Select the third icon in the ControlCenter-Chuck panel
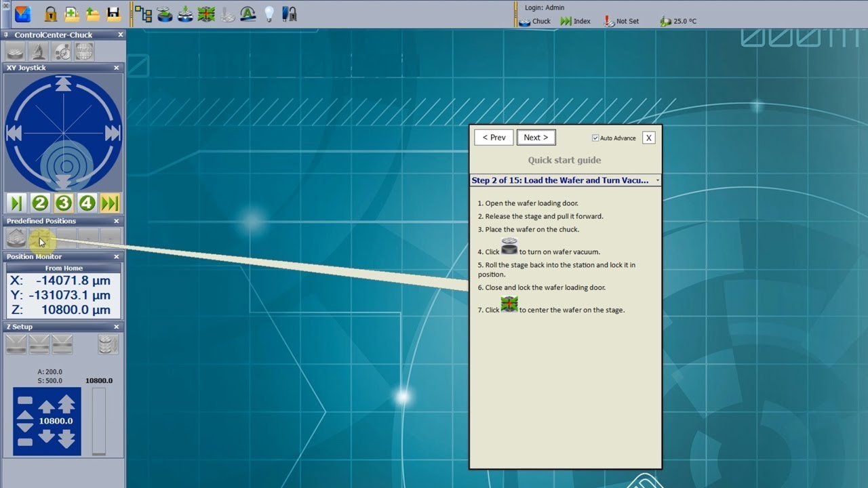 click(61, 51)
